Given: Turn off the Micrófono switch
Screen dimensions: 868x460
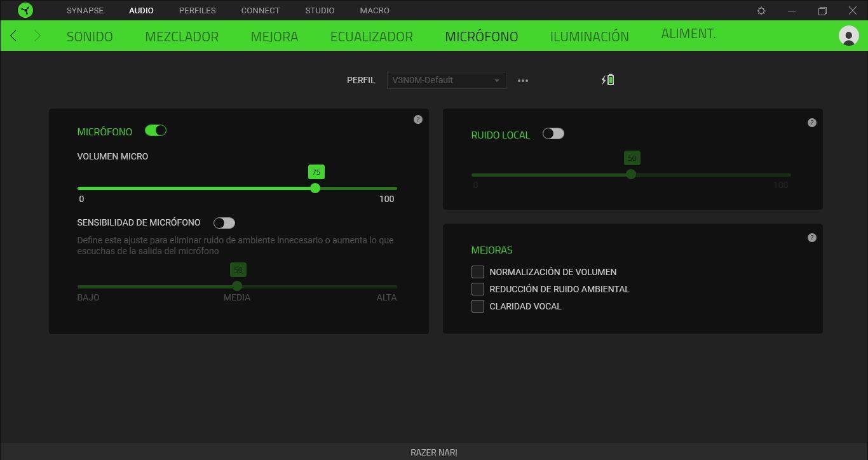Looking at the screenshot, I should click(156, 130).
